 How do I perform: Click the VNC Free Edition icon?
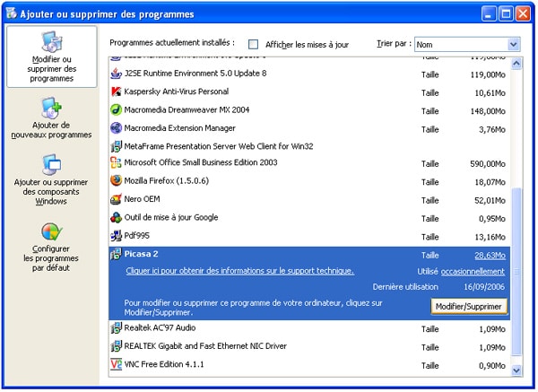117,364
